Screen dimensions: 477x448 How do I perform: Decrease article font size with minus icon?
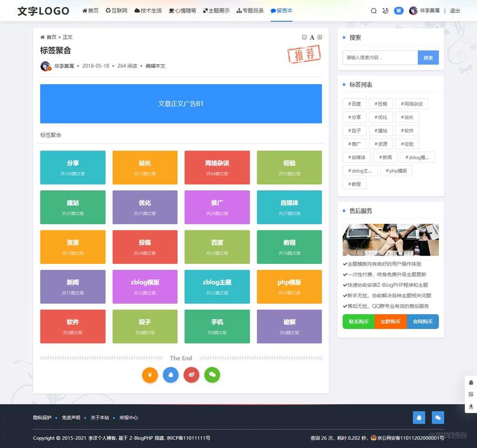pos(304,37)
